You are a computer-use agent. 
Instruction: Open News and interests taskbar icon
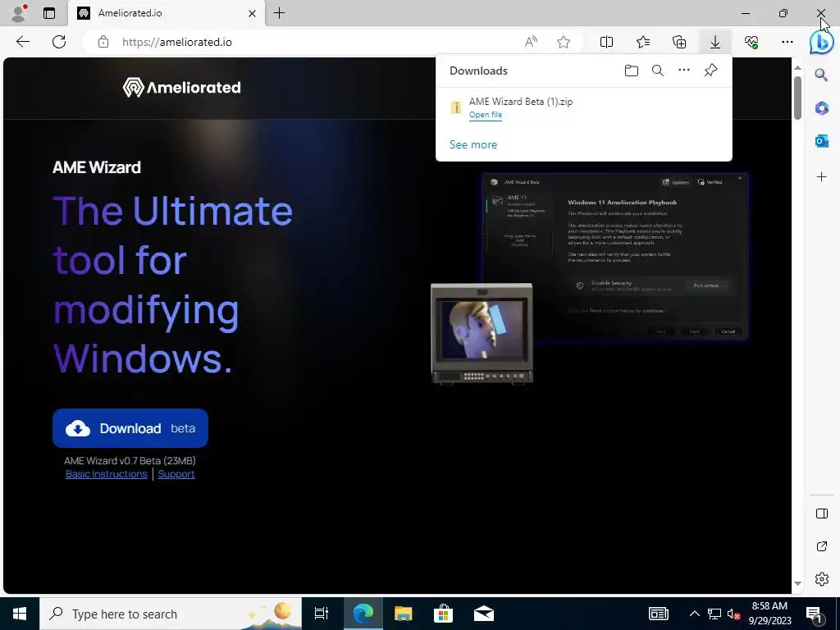tap(659, 614)
